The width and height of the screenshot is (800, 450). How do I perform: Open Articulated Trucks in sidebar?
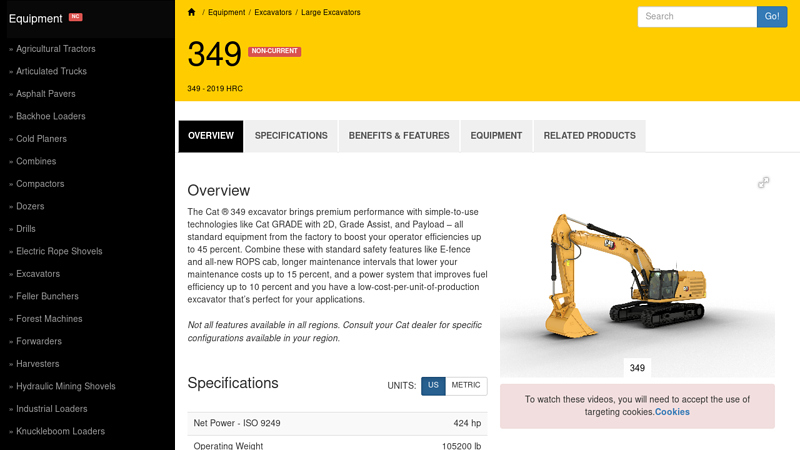[x=51, y=71]
